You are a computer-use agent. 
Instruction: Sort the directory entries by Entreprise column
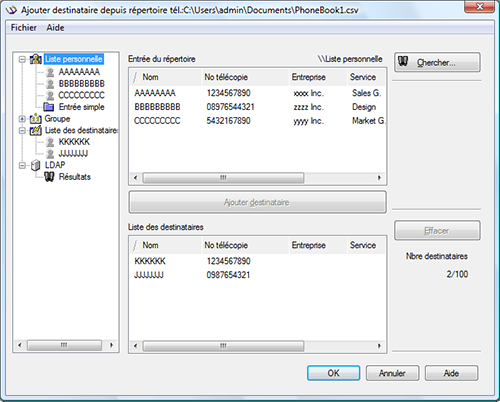(x=318, y=77)
